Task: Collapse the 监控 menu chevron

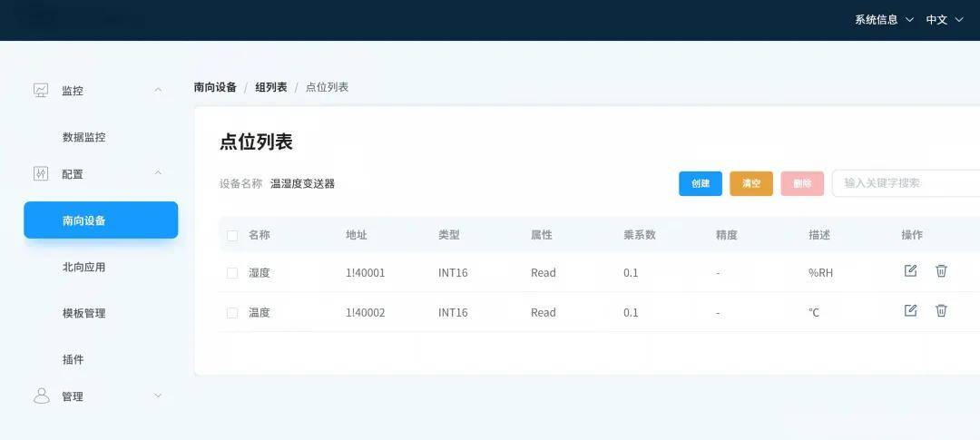Action: (x=158, y=90)
